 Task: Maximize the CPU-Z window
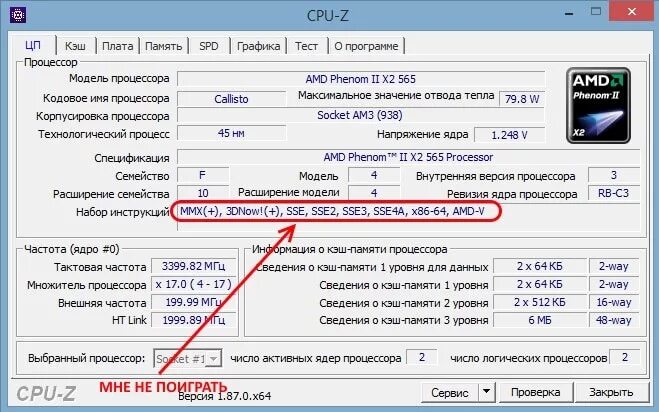click(x=596, y=11)
